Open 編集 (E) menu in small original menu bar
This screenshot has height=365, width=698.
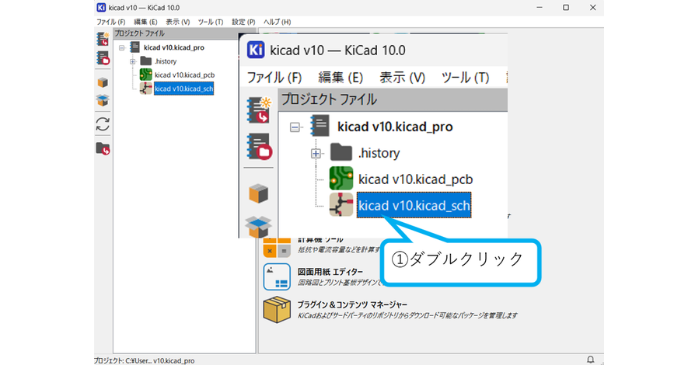click(x=146, y=22)
